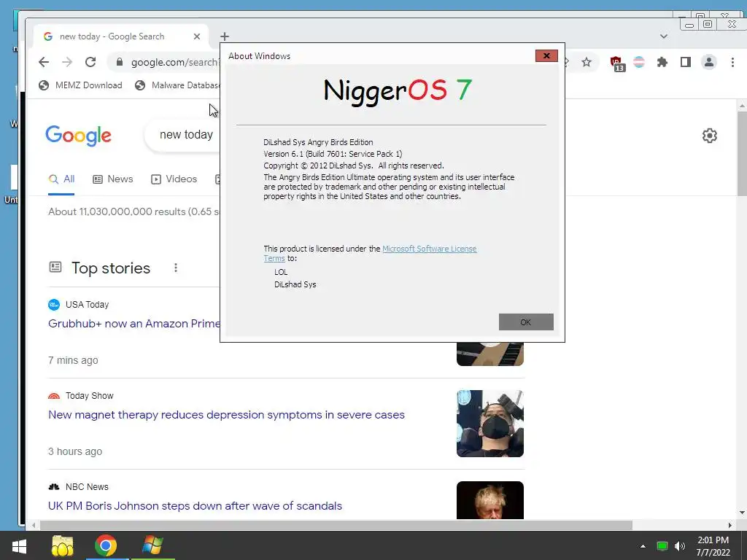Image resolution: width=747 pixels, height=560 pixels.
Task: Open the puzzle-piece Extensions menu
Action: pos(662,62)
